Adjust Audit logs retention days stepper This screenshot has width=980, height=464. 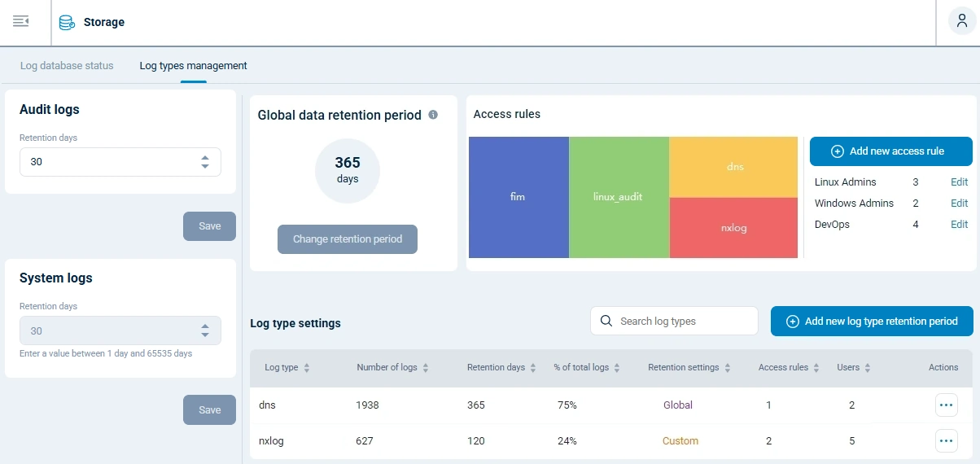205,162
